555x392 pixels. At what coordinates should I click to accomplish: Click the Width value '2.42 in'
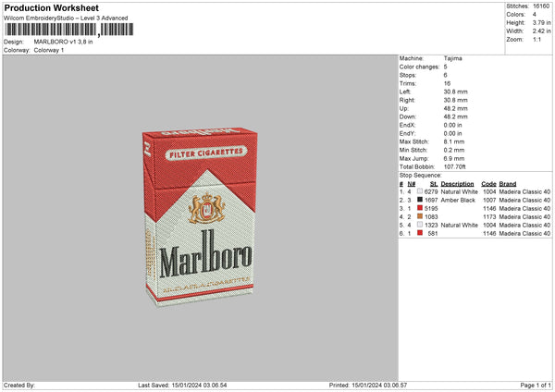pos(541,31)
